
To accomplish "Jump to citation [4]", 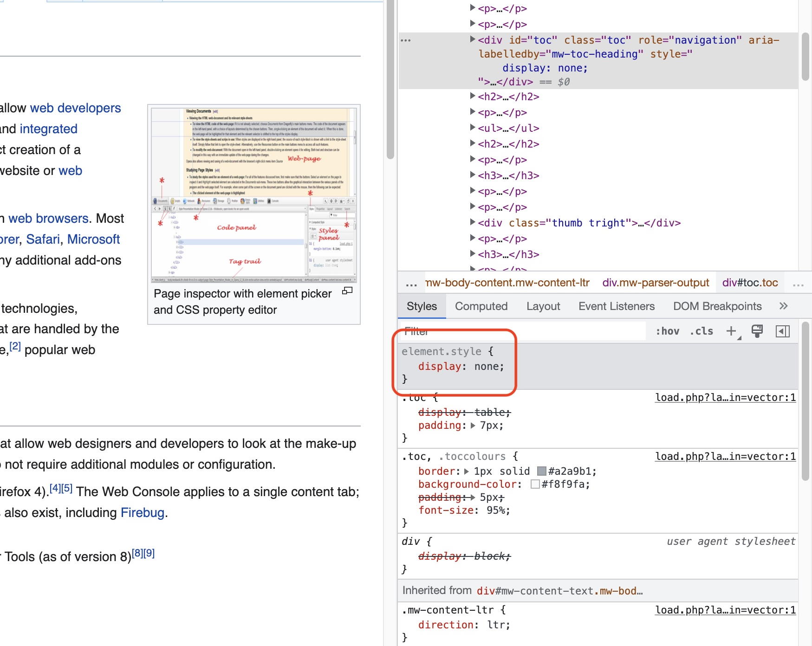I will (55, 488).
